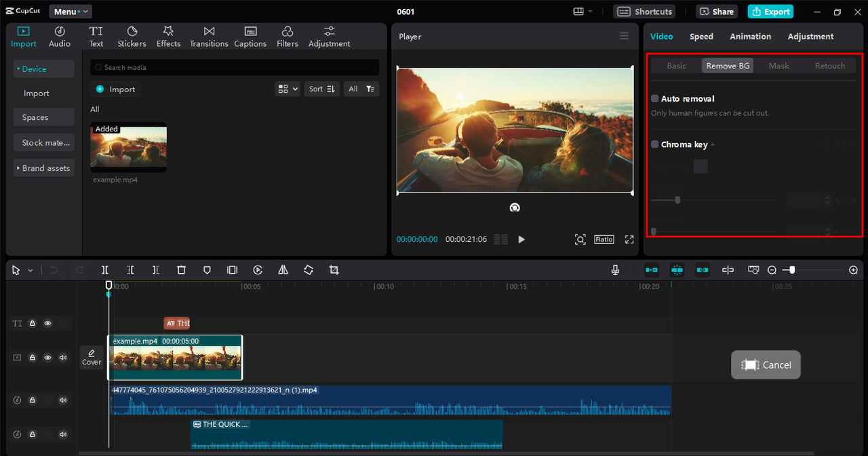
Task: Click the player zoom-to-fit scan icon
Action: click(580, 239)
